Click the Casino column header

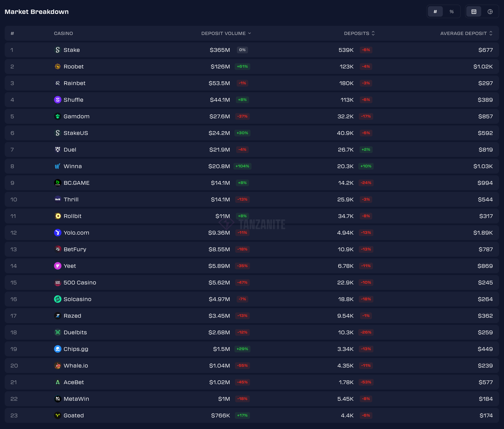[x=63, y=33]
